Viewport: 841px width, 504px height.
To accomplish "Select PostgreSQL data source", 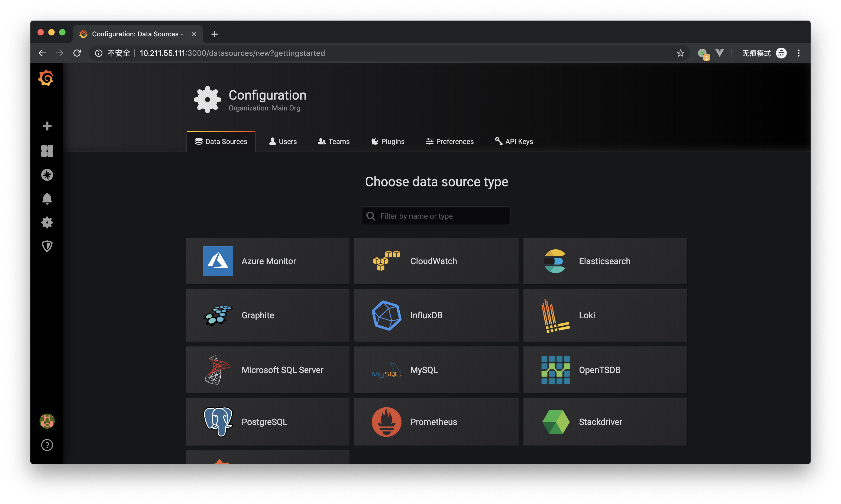I will tap(268, 421).
